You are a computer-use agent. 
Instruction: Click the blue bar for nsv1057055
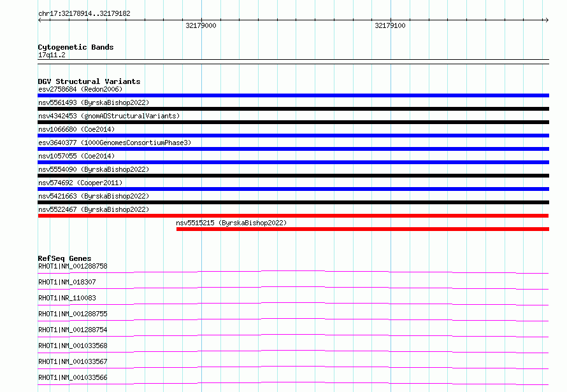click(x=293, y=162)
